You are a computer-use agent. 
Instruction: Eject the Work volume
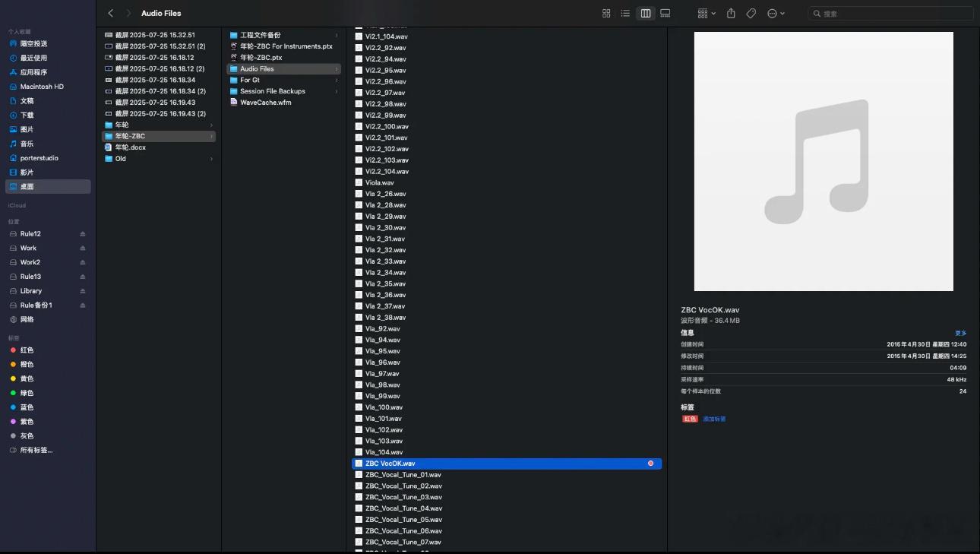[x=83, y=248]
